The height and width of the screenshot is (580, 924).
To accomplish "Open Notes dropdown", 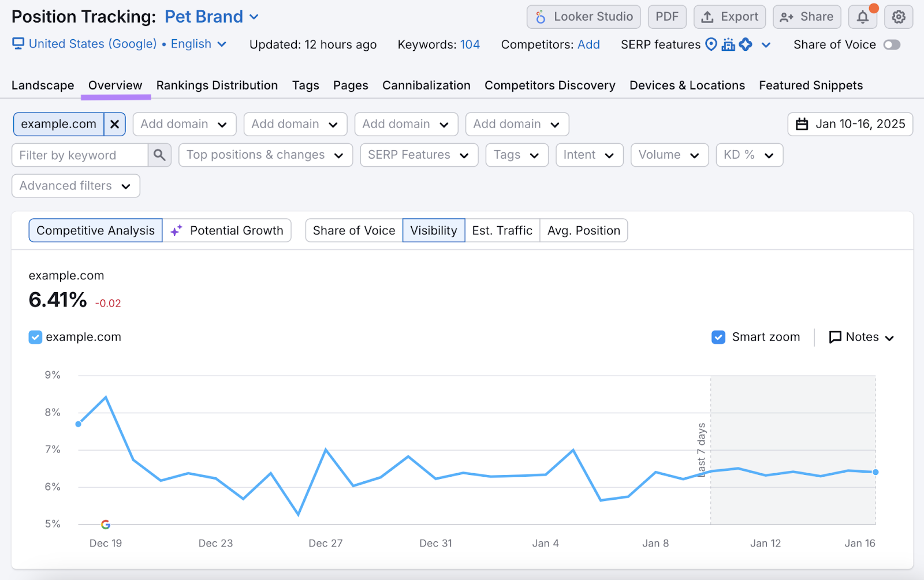I will click(862, 337).
